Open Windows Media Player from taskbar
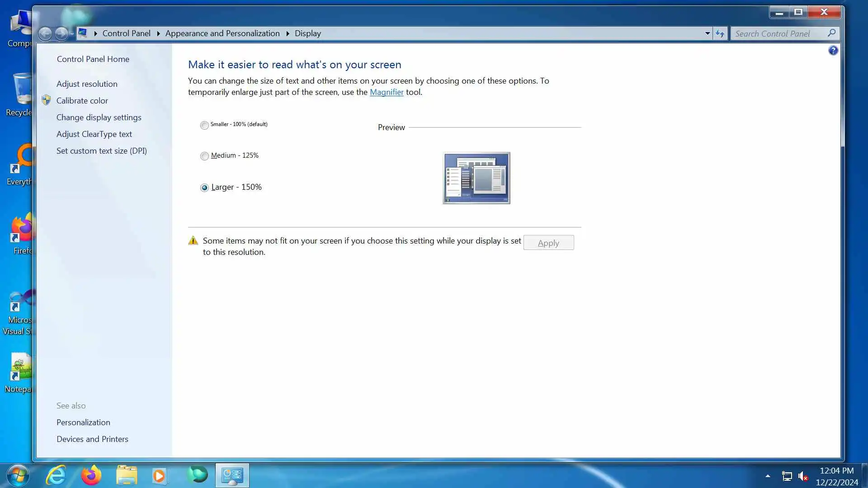 pos(159,475)
